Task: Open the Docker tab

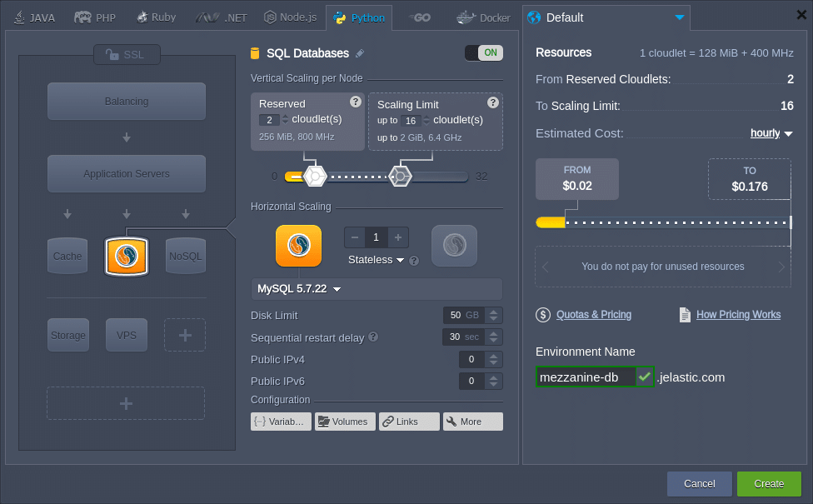Action: click(x=483, y=18)
